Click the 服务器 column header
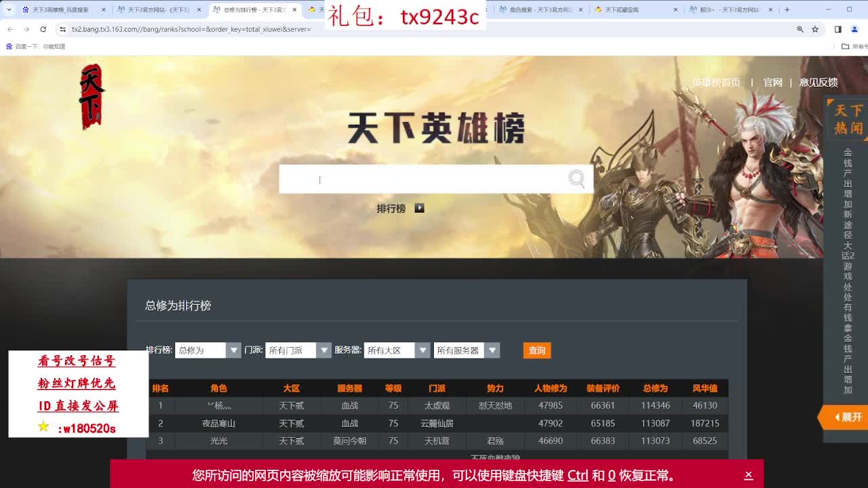Image resolution: width=868 pixels, height=488 pixels. (349, 388)
